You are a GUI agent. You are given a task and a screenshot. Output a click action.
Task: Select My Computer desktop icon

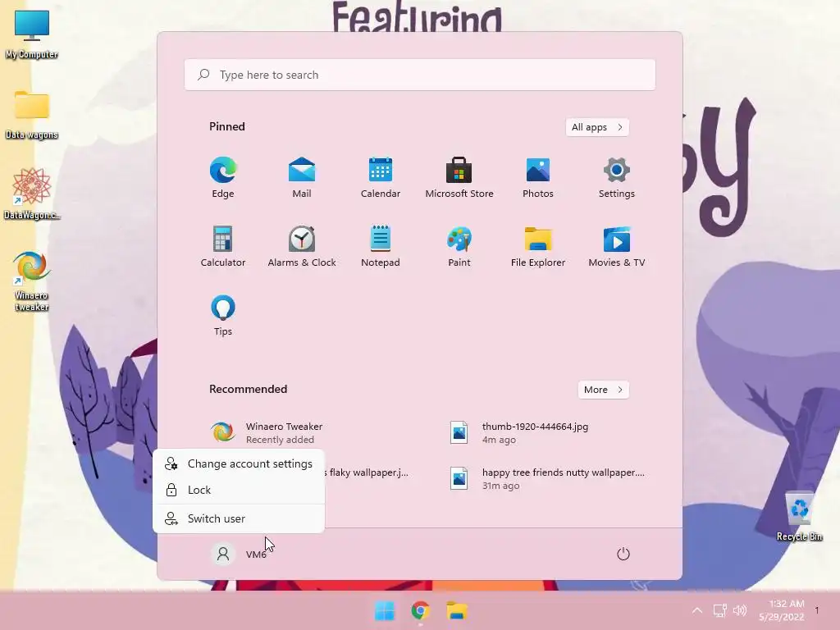pos(32,34)
